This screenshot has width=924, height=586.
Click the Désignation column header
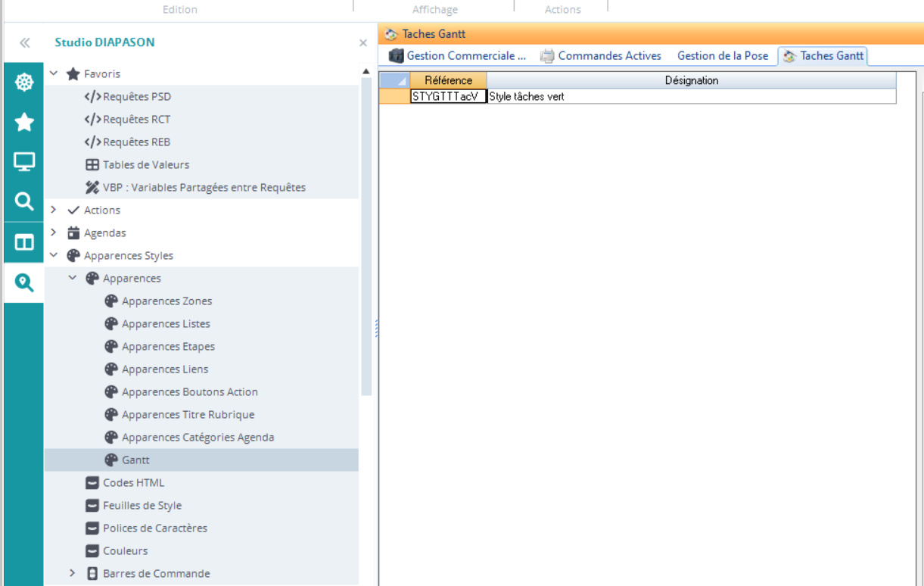691,80
